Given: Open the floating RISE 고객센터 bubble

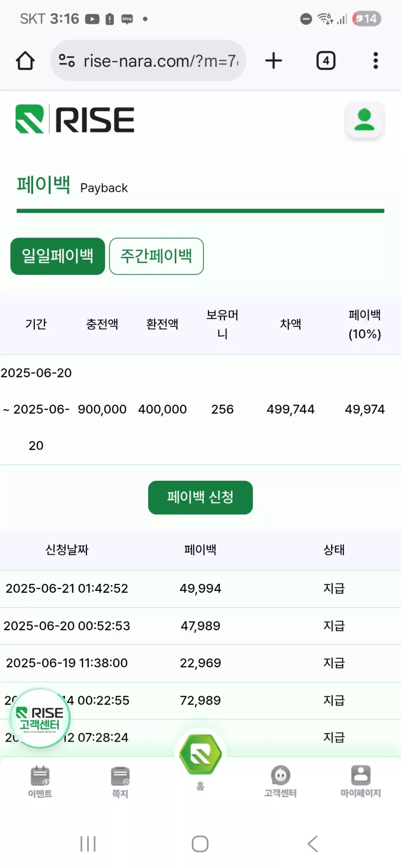Looking at the screenshot, I should [x=40, y=718].
